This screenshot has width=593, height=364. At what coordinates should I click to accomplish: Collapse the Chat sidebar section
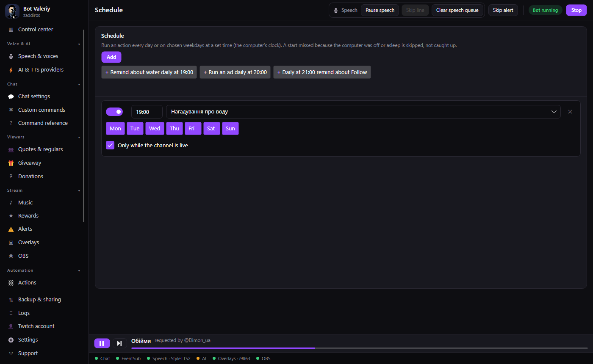tap(79, 84)
